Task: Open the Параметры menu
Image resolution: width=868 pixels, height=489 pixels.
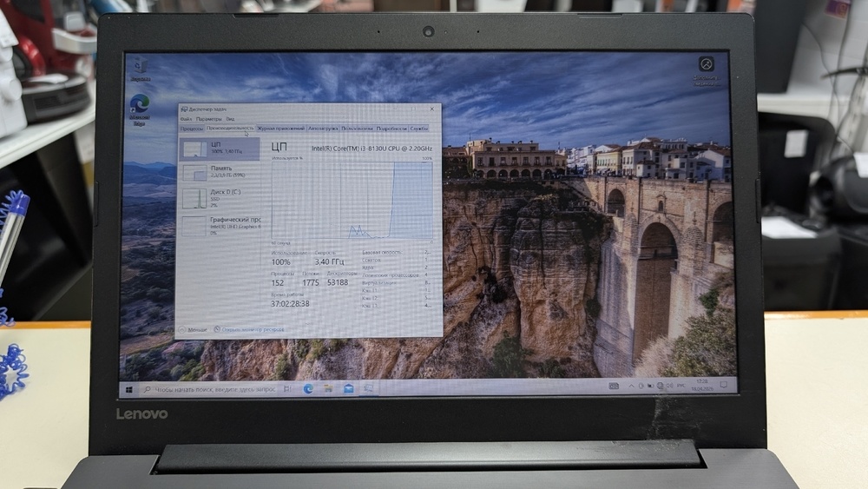Action: (208, 119)
